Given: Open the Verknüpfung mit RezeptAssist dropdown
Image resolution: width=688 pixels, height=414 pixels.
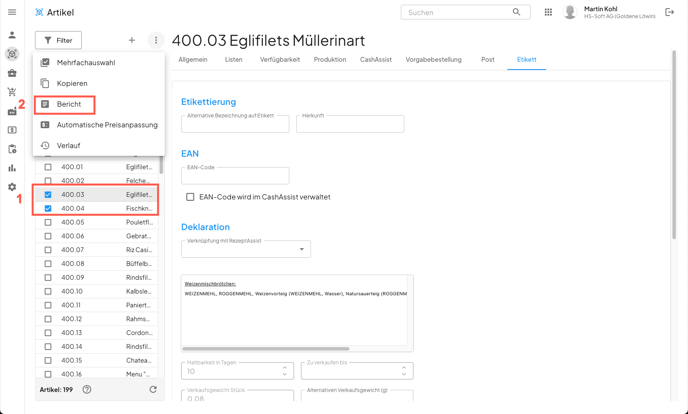Looking at the screenshot, I should [246, 249].
